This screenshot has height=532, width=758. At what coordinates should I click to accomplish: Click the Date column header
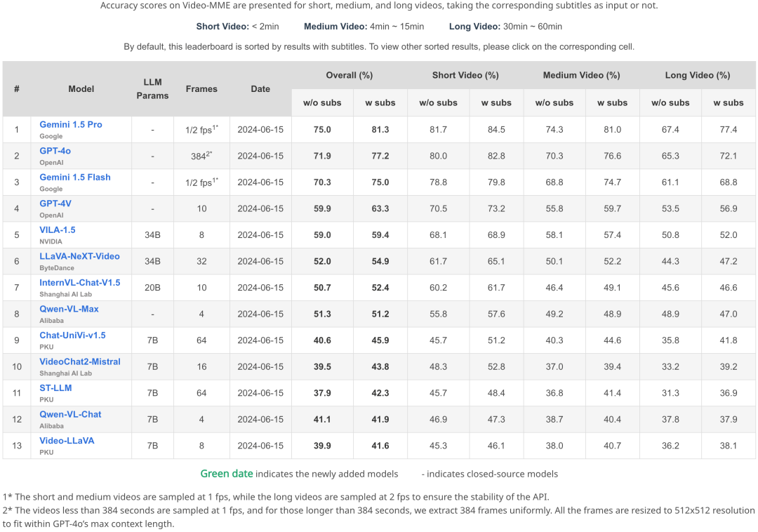click(260, 89)
